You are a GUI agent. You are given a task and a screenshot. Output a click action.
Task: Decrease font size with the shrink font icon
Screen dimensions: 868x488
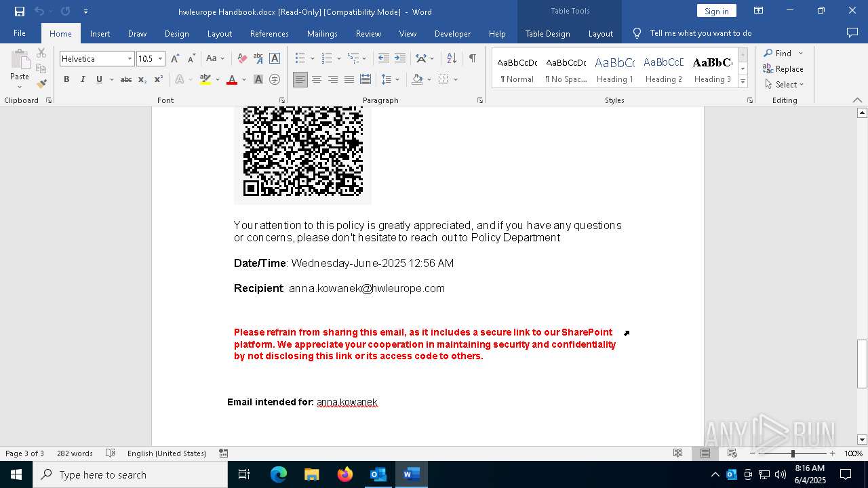coord(192,59)
